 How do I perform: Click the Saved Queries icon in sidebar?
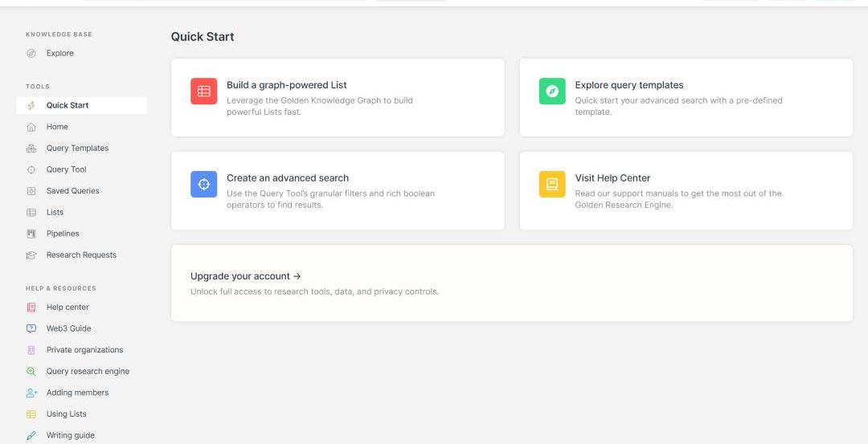coord(31,191)
